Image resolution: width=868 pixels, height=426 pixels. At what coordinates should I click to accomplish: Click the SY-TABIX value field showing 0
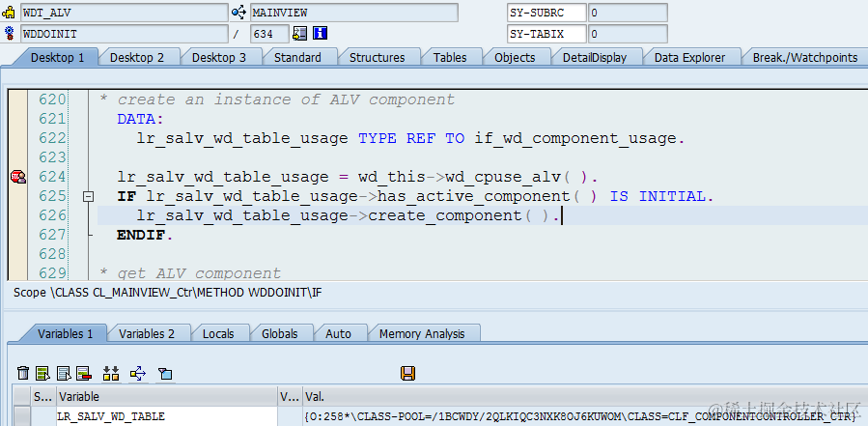[628, 34]
